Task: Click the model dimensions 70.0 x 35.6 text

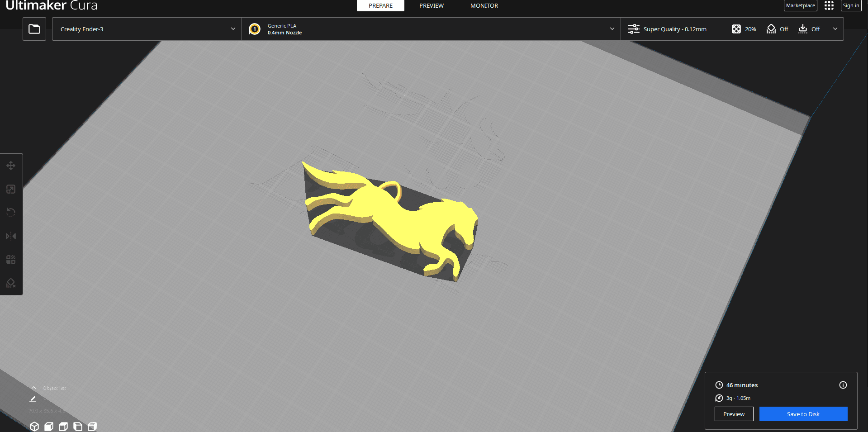Action: 47,411
